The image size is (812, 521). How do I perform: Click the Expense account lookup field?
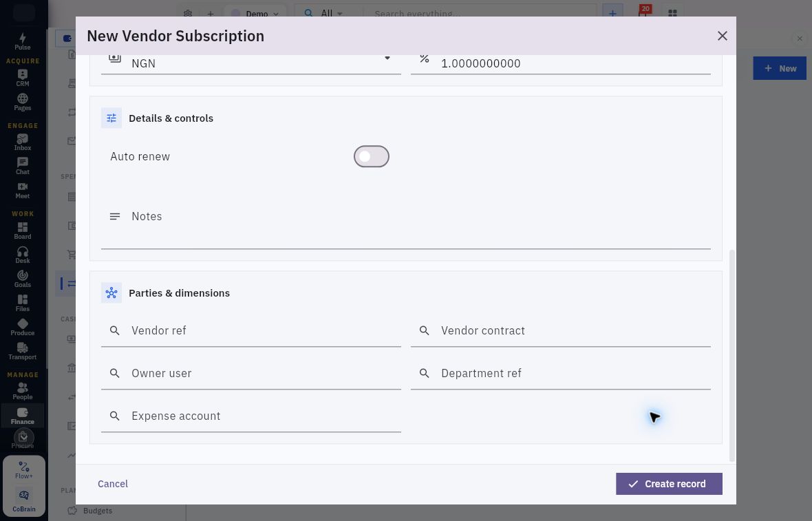point(251,416)
